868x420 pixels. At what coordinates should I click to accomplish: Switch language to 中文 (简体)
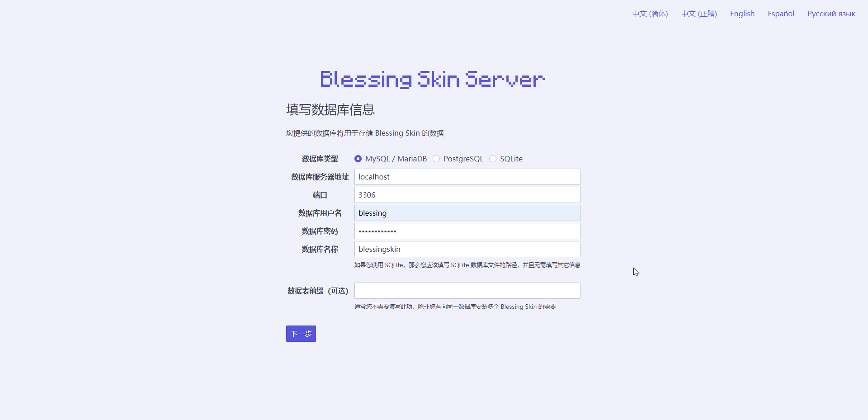(x=650, y=14)
